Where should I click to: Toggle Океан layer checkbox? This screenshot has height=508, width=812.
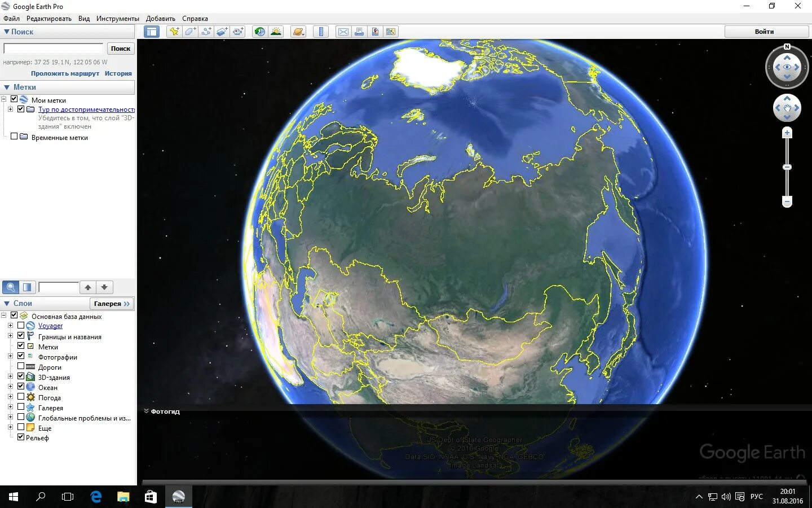coord(21,386)
